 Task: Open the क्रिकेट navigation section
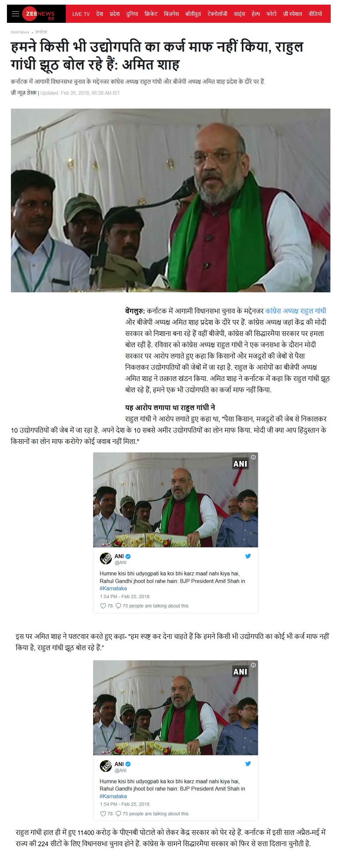point(151,14)
